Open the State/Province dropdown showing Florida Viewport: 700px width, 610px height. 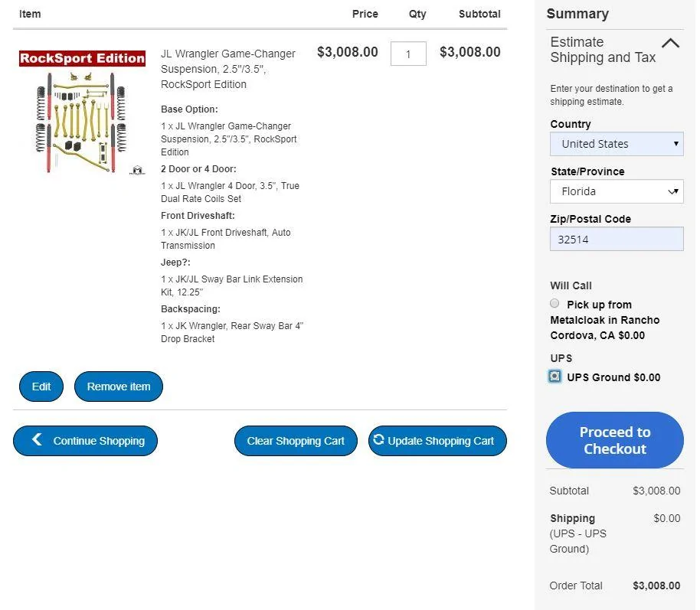click(x=617, y=191)
